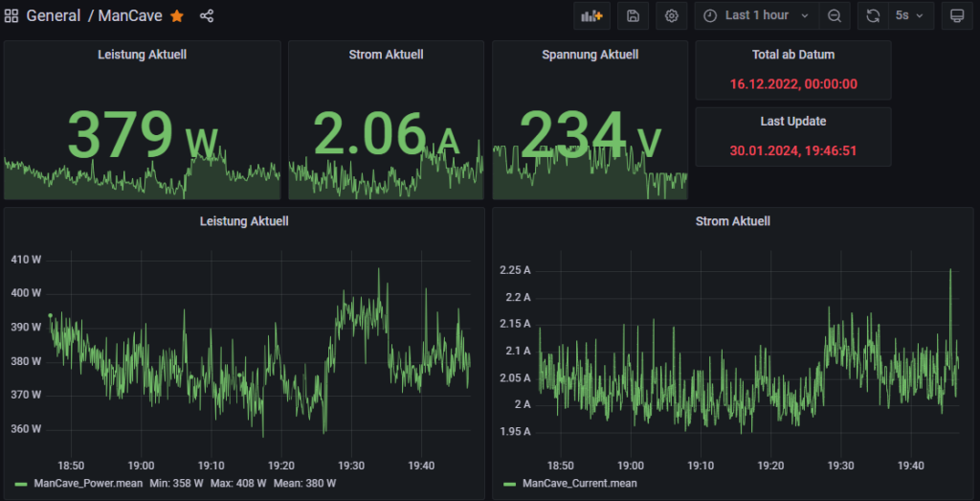Share the dashboard via share icon

coord(207,16)
